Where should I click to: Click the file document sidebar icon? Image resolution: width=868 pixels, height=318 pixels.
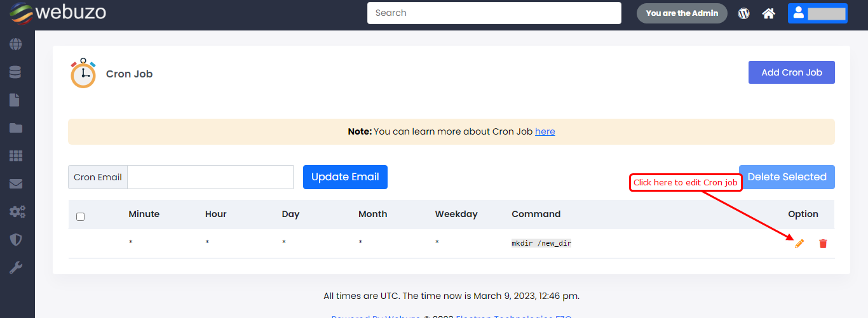tap(16, 100)
